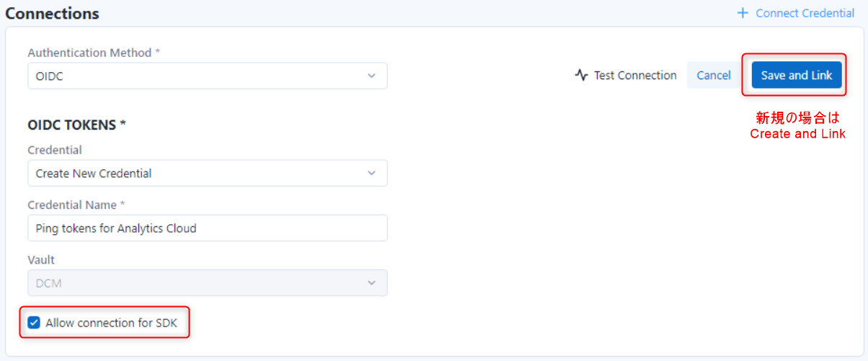
Task: Click the chevron in the Vault dropdown
Action: tap(371, 283)
